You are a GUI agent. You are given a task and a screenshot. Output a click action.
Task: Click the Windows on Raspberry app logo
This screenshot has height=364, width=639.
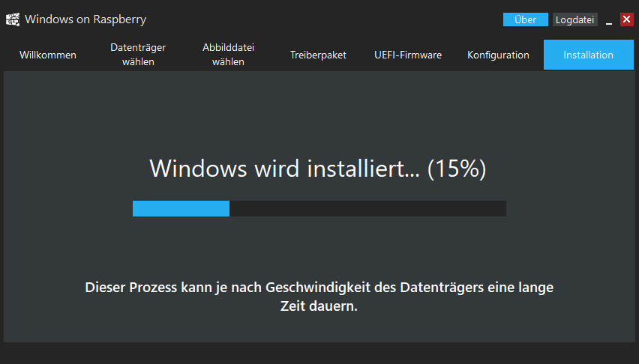click(x=13, y=19)
